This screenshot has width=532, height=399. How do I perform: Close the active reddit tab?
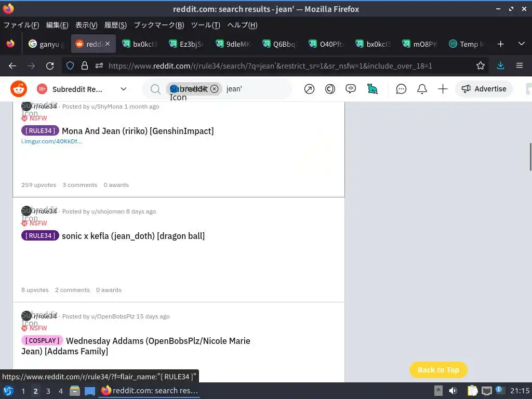[x=108, y=44]
